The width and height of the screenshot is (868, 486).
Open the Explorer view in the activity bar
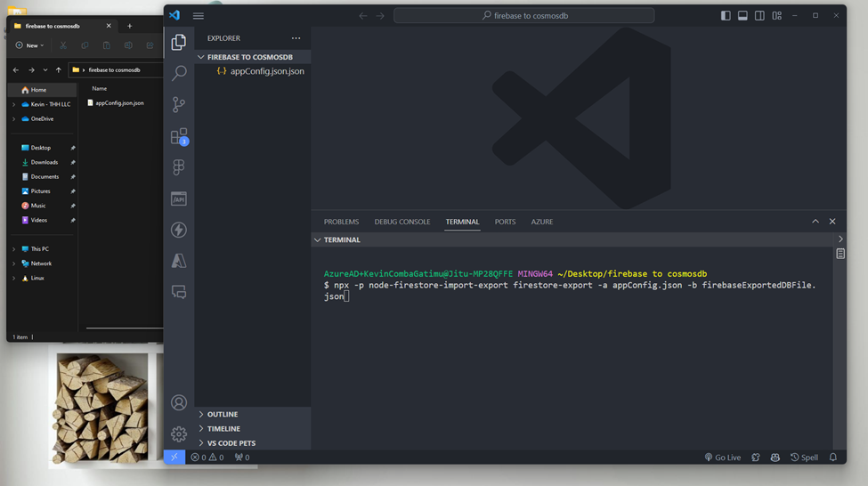pos(178,42)
